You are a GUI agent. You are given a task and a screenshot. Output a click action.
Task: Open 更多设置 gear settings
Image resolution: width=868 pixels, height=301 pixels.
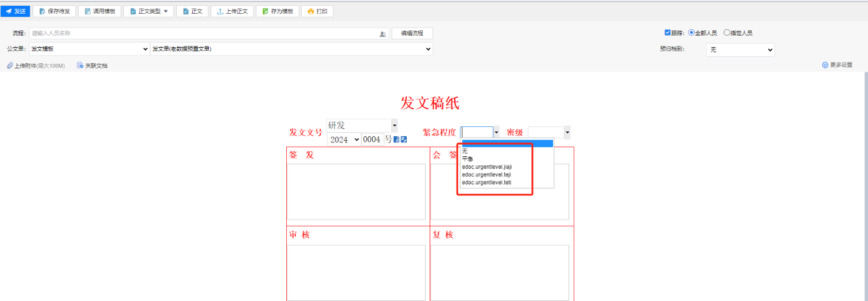[x=825, y=65]
